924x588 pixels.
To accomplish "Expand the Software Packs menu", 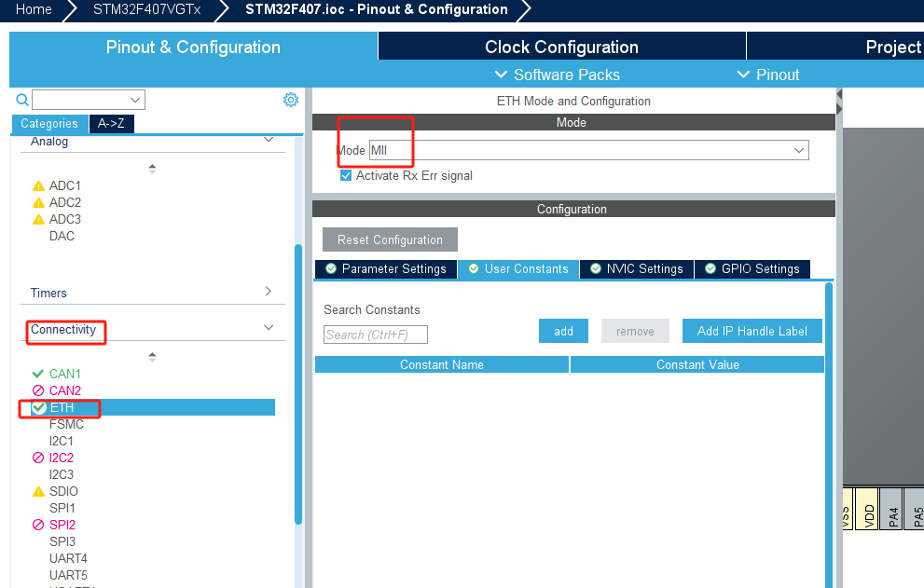I will (558, 75).
